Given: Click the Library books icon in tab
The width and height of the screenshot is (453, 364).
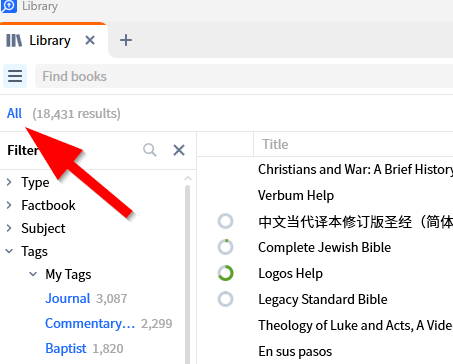Looking at the screenshot, I should [14, 41].
